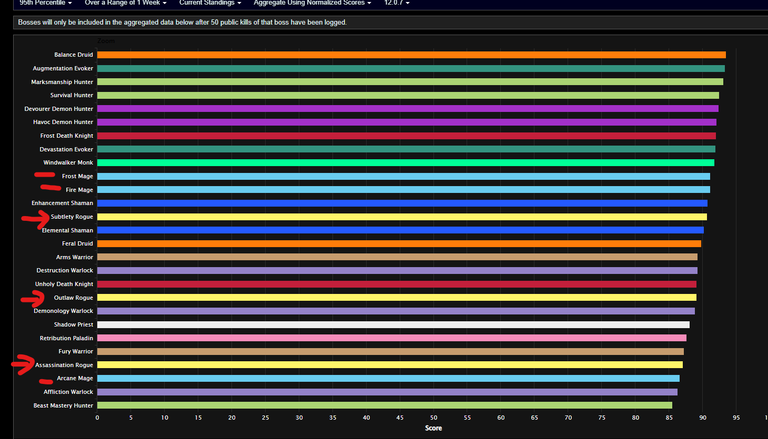Select the Augmentation Evoker score bar

[x=411, y=69]
